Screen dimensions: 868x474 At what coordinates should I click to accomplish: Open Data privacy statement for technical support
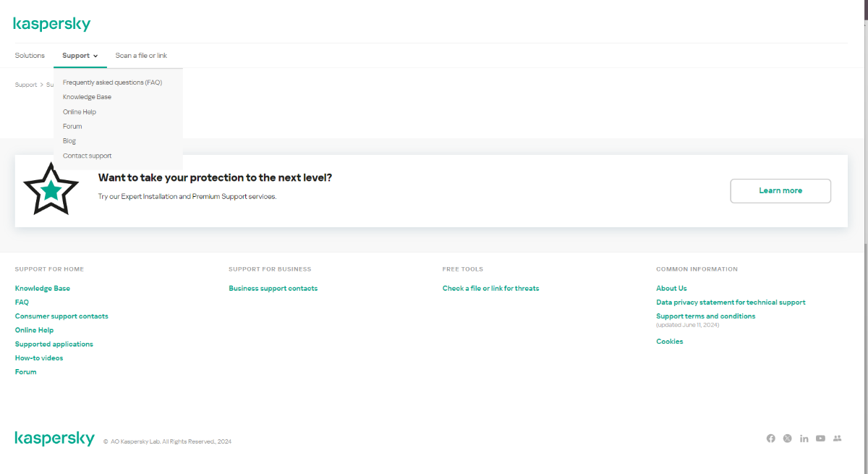tap(731, 302)
